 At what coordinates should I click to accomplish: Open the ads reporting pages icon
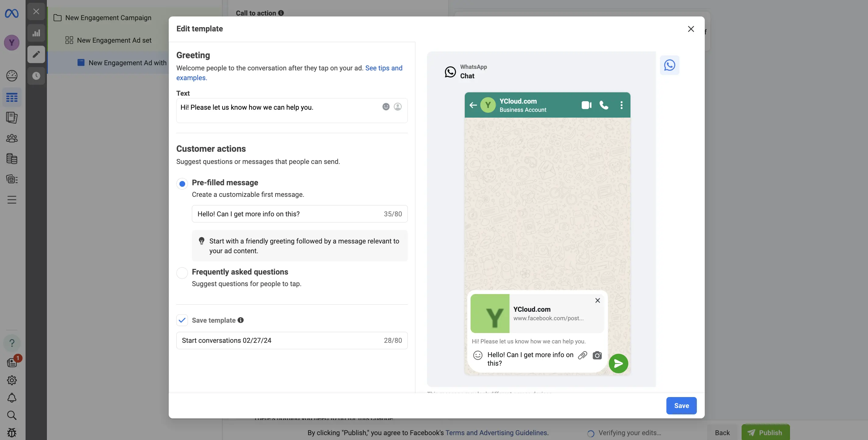tap(12, 117)
